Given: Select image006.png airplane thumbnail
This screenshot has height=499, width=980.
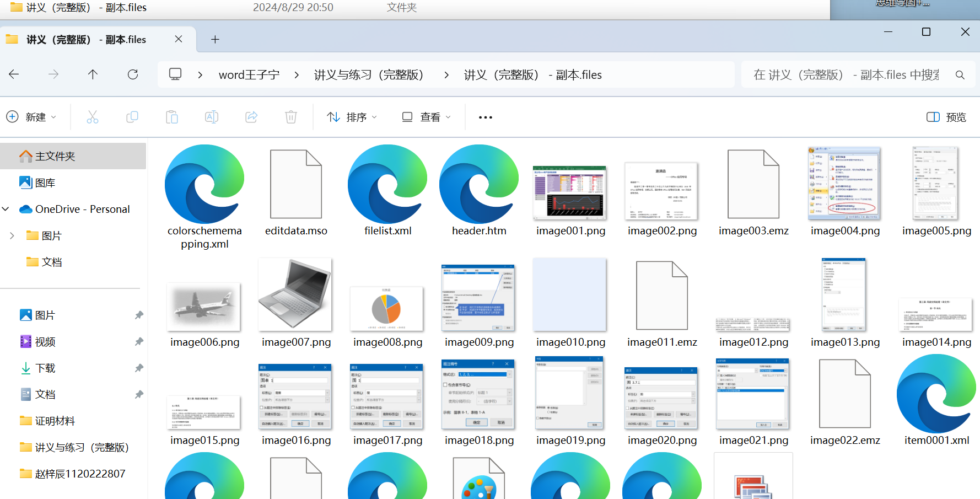Looking at the screenshot, I should point(204,307).
